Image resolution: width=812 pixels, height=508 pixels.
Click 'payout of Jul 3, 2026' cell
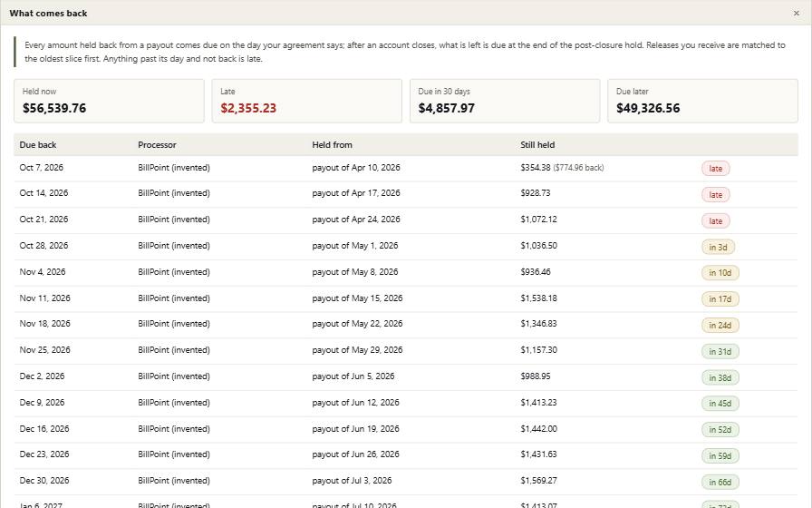click(352, 481)
